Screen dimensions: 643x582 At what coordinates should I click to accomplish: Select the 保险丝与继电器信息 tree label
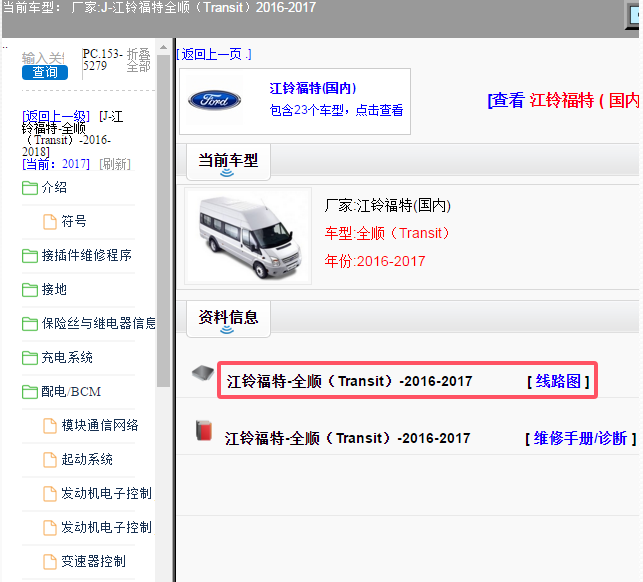(98, 324)
